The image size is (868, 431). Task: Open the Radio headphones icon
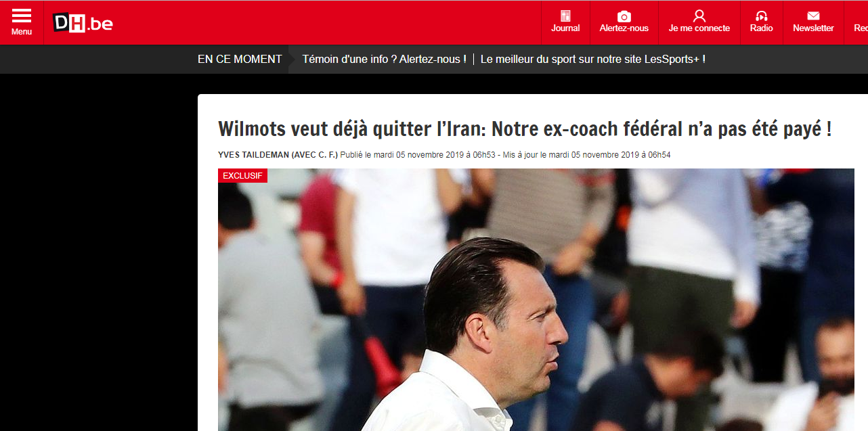point(762,16)
